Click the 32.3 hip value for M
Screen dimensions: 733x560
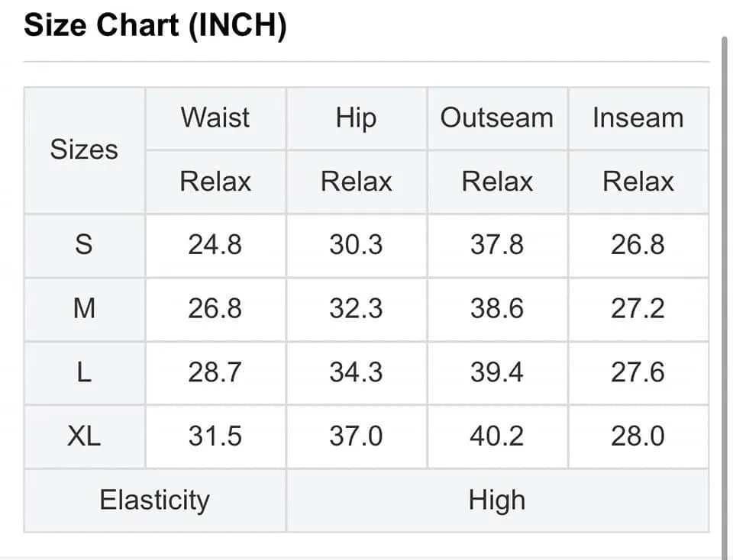click(x=357, y=309)
